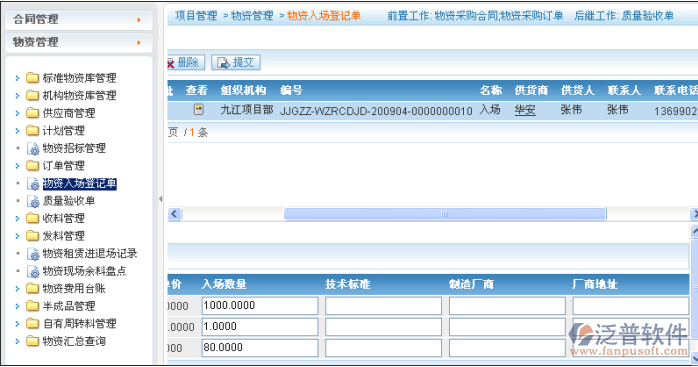The image size is (698, 367).
Task: Click the horizontal scrollbar thumb
Action: tap(445, 214)
